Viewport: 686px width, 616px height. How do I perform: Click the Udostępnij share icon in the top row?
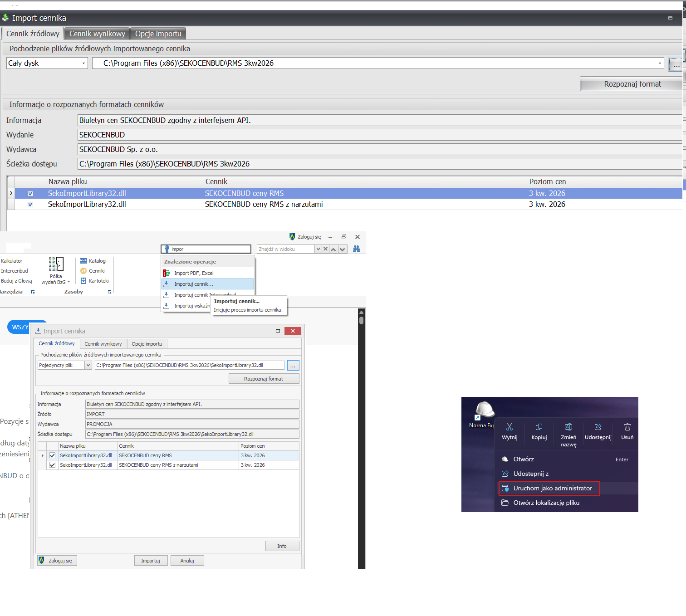point(598,427)
